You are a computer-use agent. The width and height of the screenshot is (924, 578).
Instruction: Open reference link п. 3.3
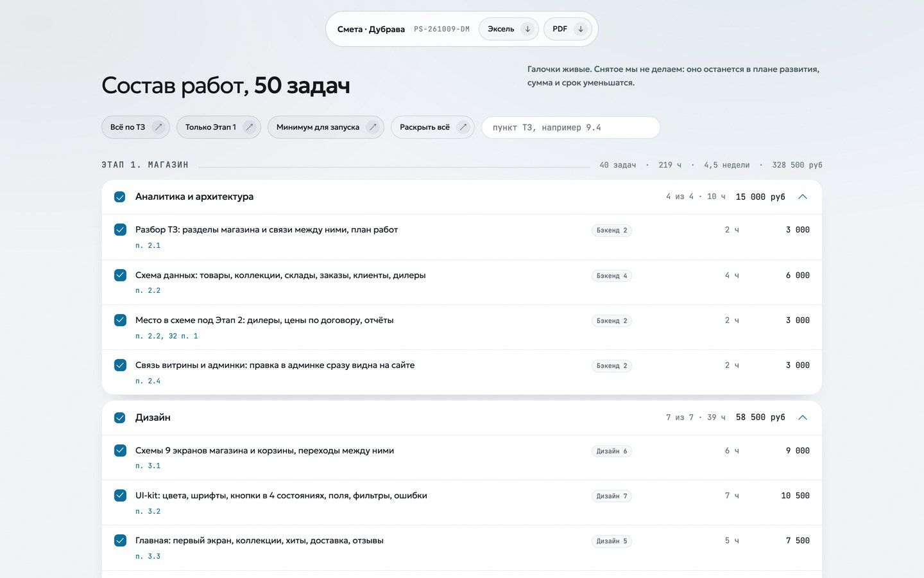point(148,557)
